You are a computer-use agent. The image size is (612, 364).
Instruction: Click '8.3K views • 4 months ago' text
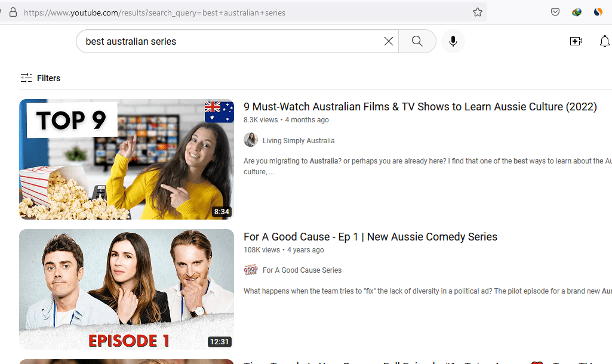point(286,120)
